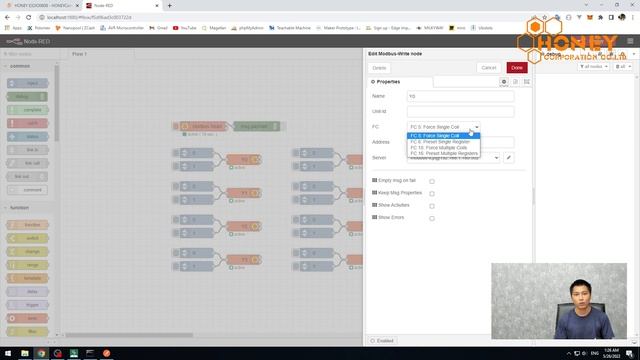Select the comment node in palette
The image size is (640, 360).
27,190
